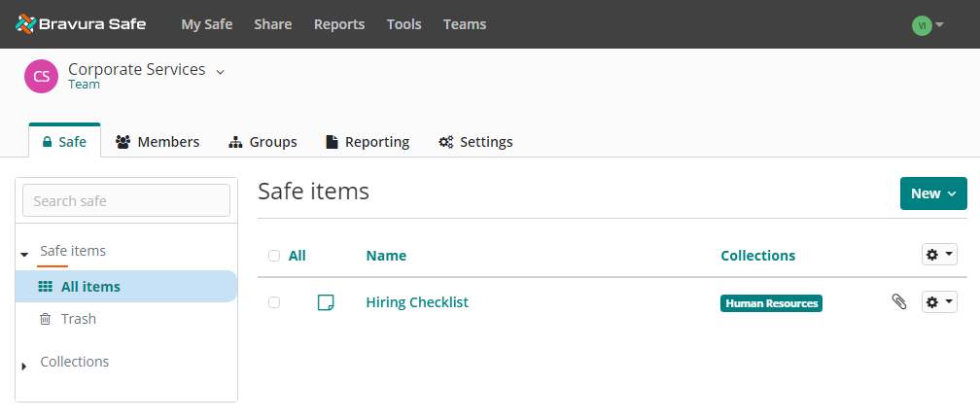Sort by the Name column header
Viewport: 980px width, 420px height.
point(386,256)
